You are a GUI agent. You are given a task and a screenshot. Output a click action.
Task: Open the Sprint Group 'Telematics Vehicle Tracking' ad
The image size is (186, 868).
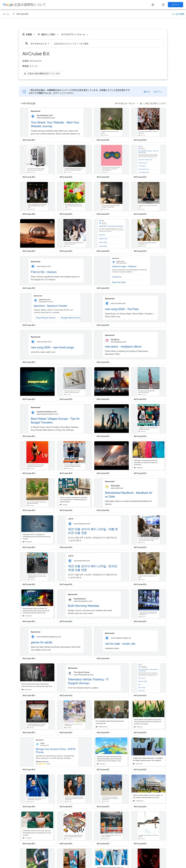click(93, 681)
